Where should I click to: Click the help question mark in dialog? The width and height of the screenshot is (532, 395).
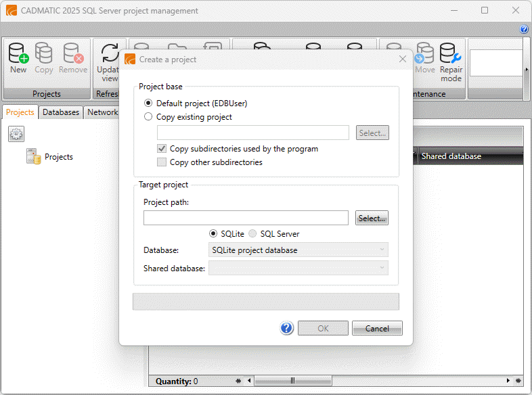pos(287,328)
